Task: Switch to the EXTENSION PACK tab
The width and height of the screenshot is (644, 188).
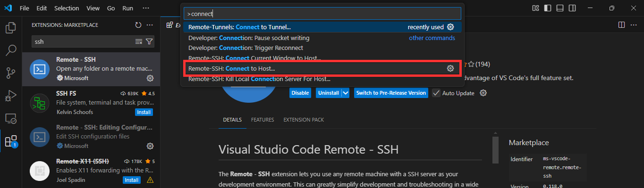Action: tap(304, 120)
